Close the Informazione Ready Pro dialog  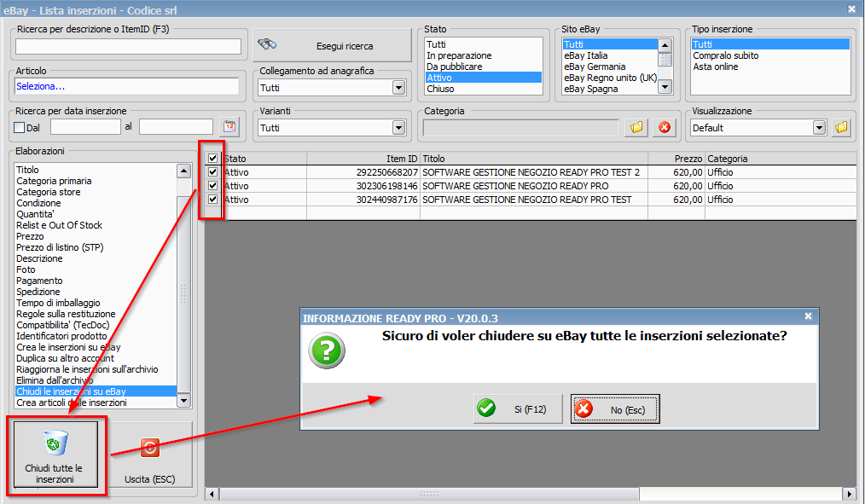(808, 316)
